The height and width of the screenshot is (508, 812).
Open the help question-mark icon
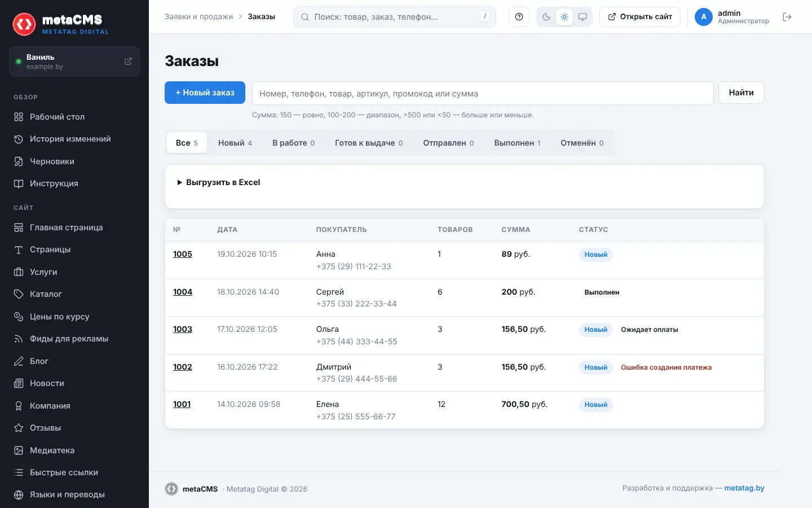(x=519, y=17)
